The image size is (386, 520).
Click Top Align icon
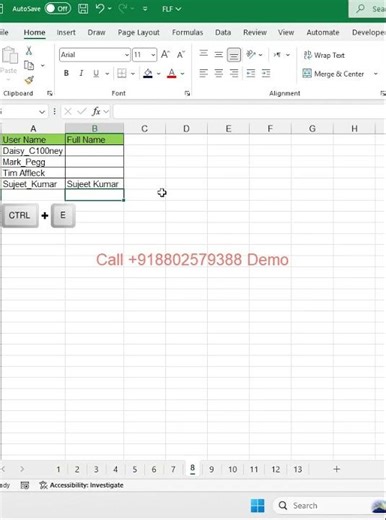pos(203,53)
